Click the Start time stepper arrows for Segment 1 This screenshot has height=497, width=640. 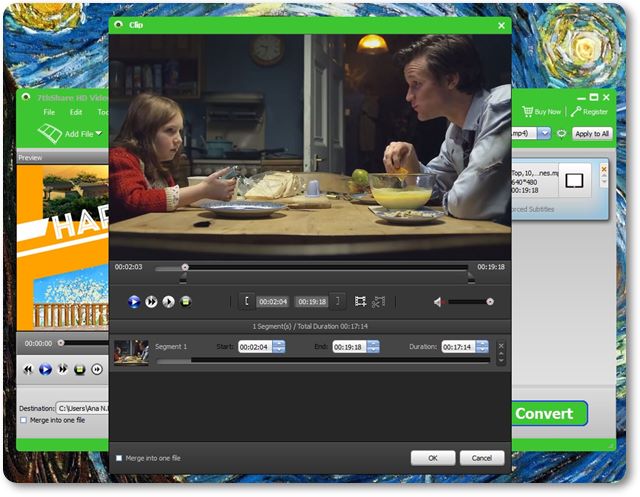(279, 347)
